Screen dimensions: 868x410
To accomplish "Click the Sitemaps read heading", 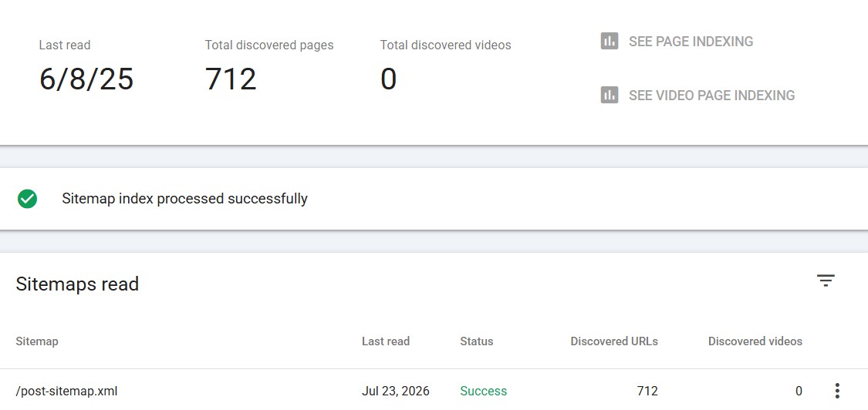I will (77, 284).
